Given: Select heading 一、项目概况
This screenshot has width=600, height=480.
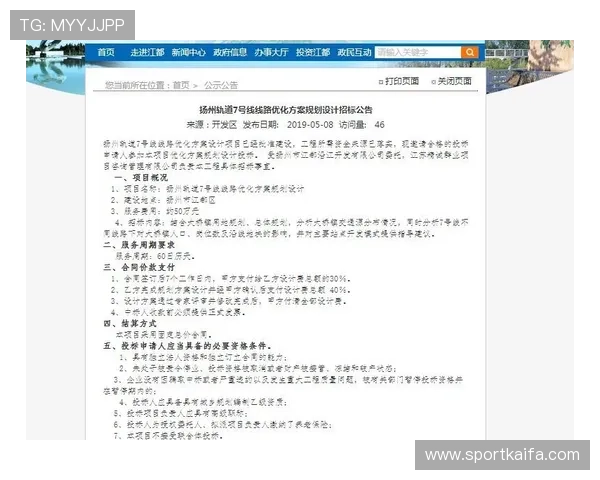Looking at the screenshot, I should pos(141,178).
